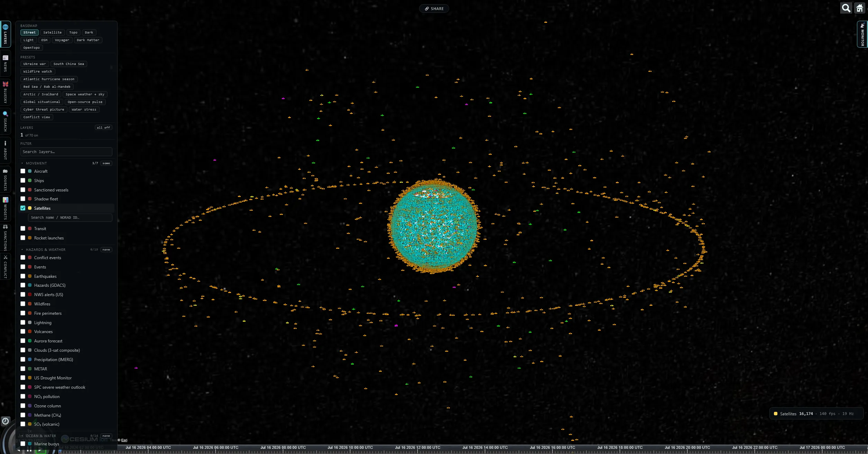Turn all layers off
Screen dimensions: 868x454
pyautogui.click(x=103, y=127)
